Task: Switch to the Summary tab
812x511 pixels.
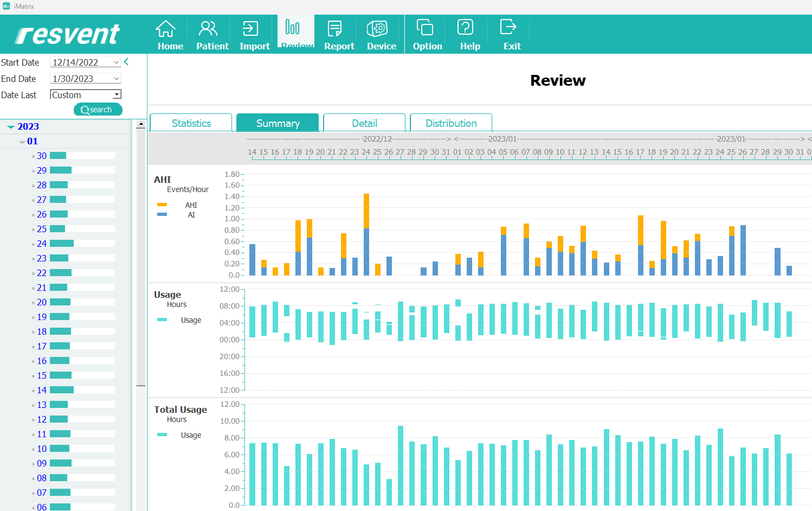Action: (x=278, y=123)
